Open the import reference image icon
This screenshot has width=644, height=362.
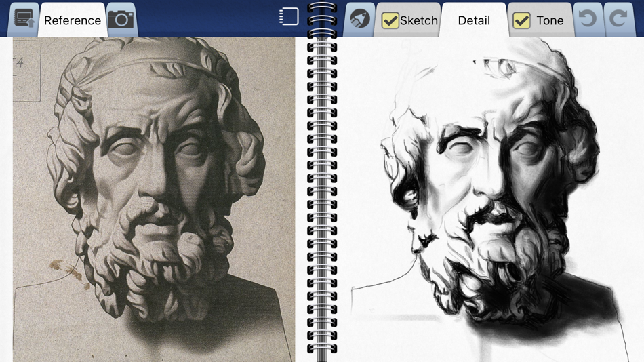click(24, 19)
